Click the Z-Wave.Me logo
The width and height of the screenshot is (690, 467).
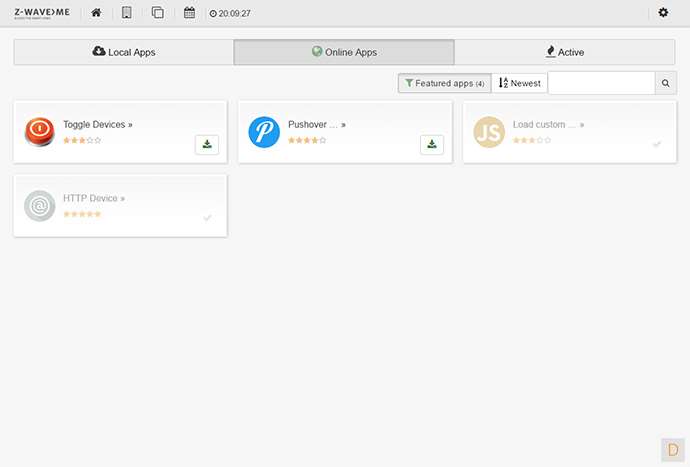[42, 13]
